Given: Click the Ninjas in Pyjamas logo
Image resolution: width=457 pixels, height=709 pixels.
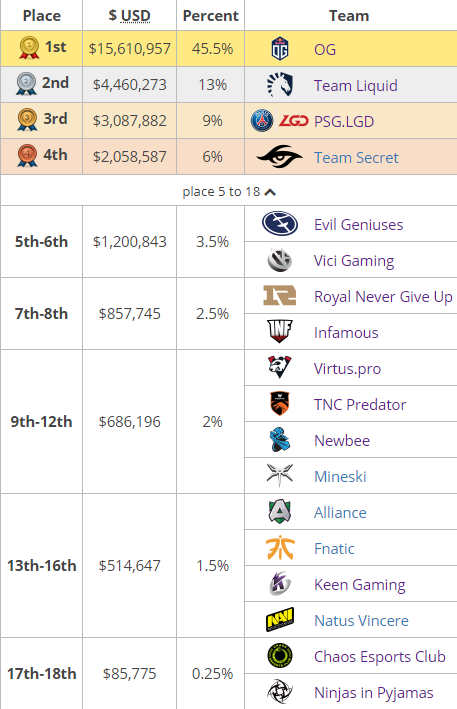Looking at the screenshot, I should click(280, 692).
